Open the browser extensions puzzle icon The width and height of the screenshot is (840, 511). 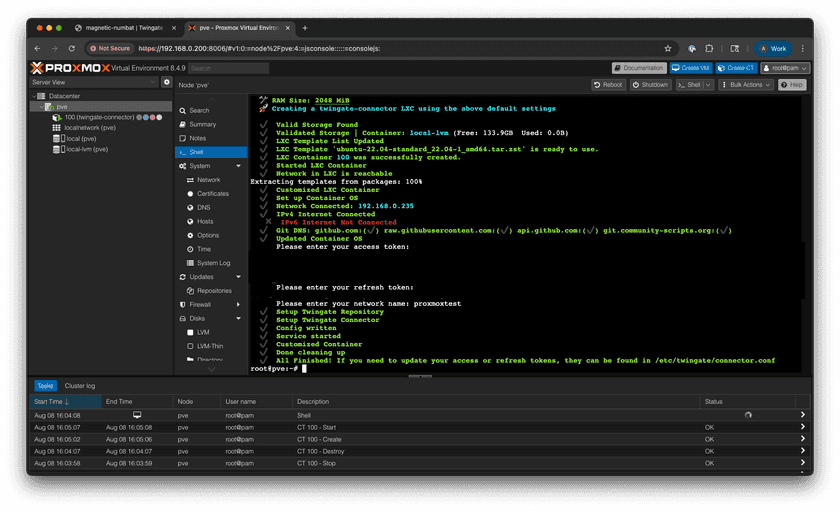(709, 48)
